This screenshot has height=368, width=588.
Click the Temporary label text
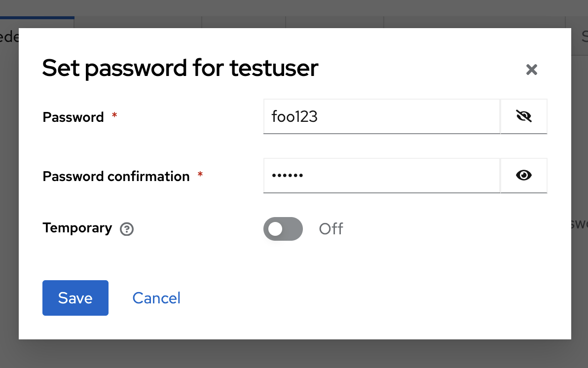pos(77,228)
